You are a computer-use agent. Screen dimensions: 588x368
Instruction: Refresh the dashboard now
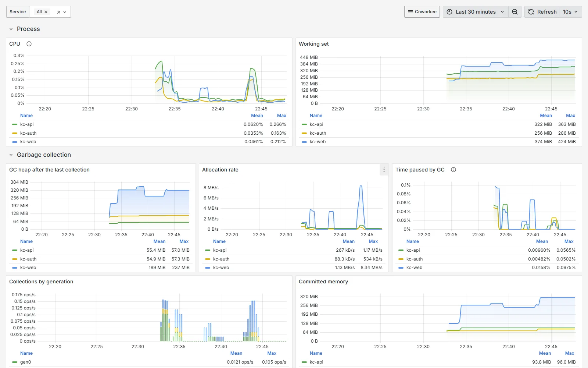[542, 12]
